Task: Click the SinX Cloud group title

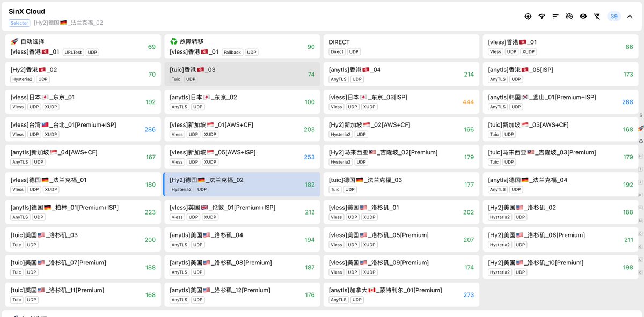Action: (x=27, y=11)
